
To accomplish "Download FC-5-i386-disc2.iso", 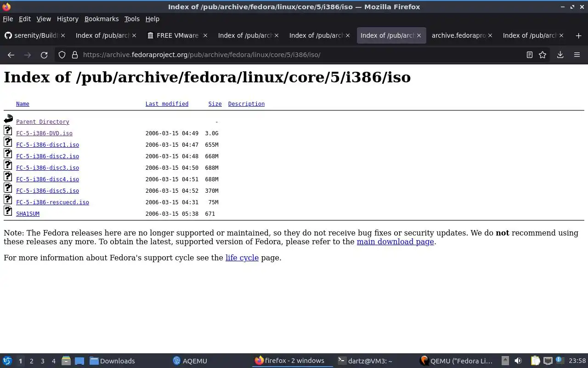I will click(47, 156).
